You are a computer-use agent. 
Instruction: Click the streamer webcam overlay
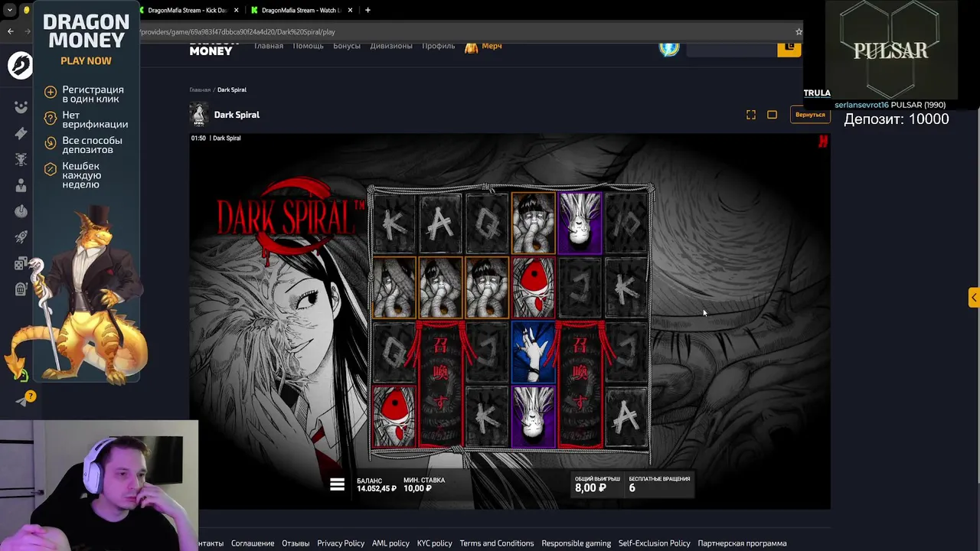(x=99, y=485)
